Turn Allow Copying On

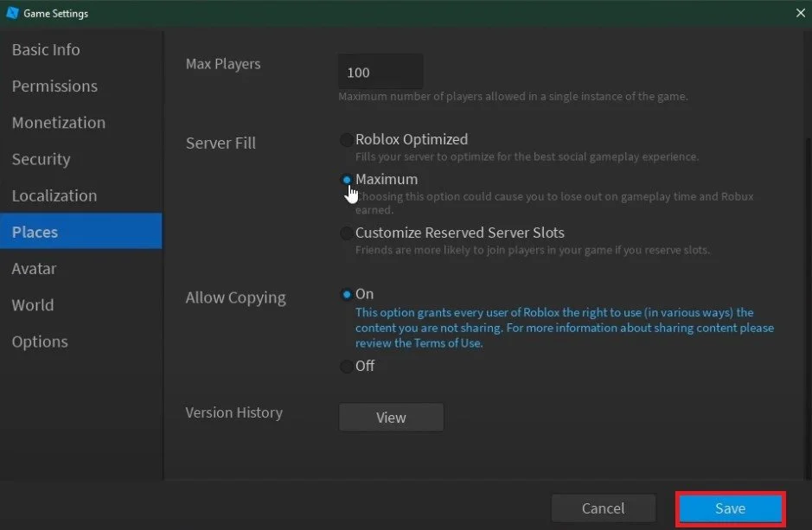point(347,295)
